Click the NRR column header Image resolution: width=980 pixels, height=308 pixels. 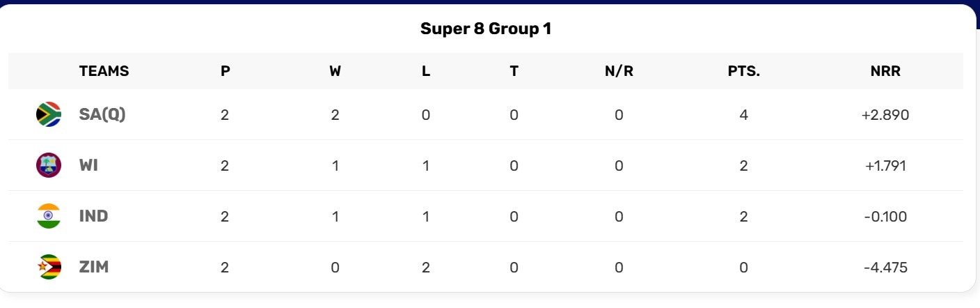[x=885, y=71]
